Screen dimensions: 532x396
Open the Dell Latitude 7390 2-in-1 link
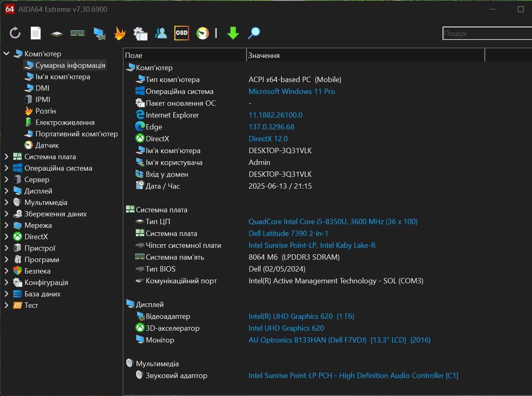pos(288,233)
